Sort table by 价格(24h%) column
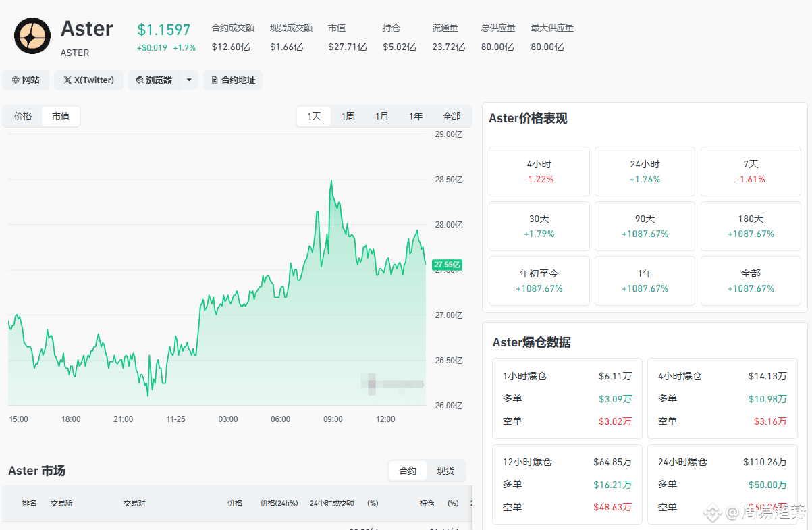The width and height of the screenshot is (812, 530). [279, 503]
